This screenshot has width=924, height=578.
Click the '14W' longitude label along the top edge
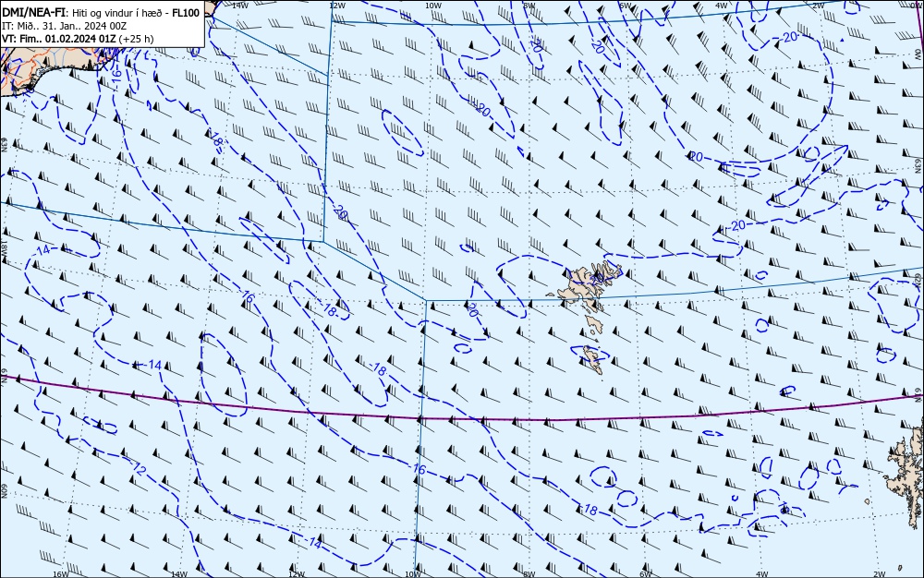(239, 5)
